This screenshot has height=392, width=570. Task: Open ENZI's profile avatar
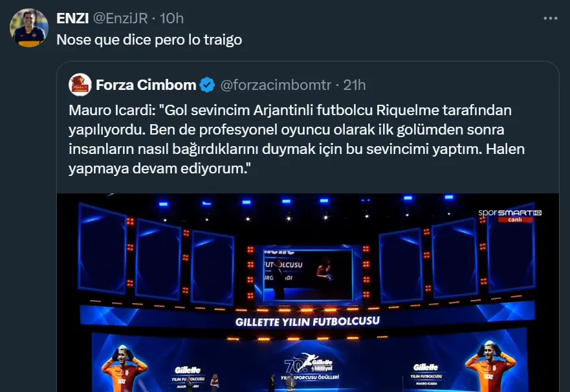(29, 28)
